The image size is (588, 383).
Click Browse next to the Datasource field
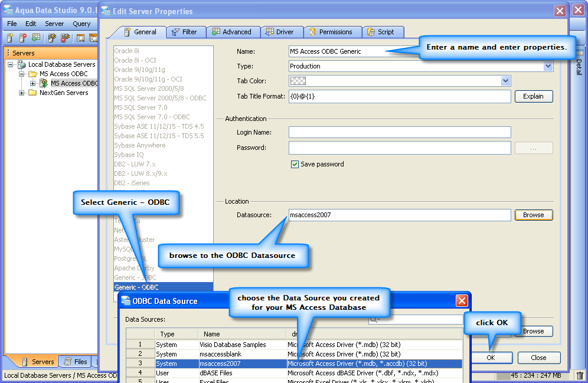(534, 215)
